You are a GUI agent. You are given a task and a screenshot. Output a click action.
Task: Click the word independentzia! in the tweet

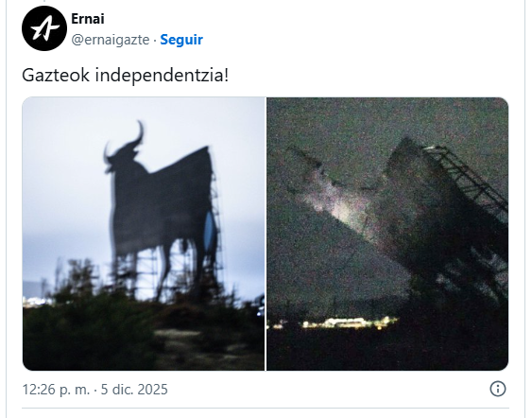pos(162,75)
